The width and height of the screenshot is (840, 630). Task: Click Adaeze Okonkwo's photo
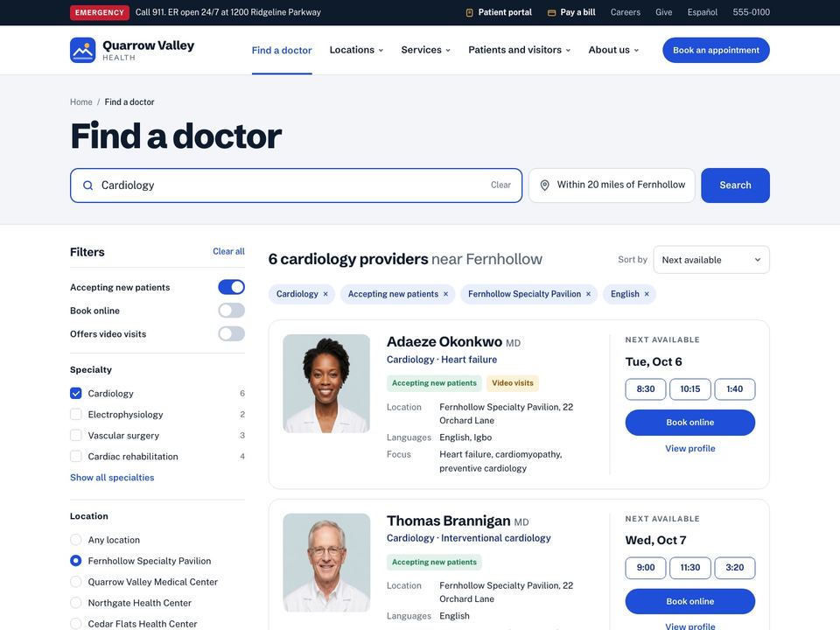326,383
